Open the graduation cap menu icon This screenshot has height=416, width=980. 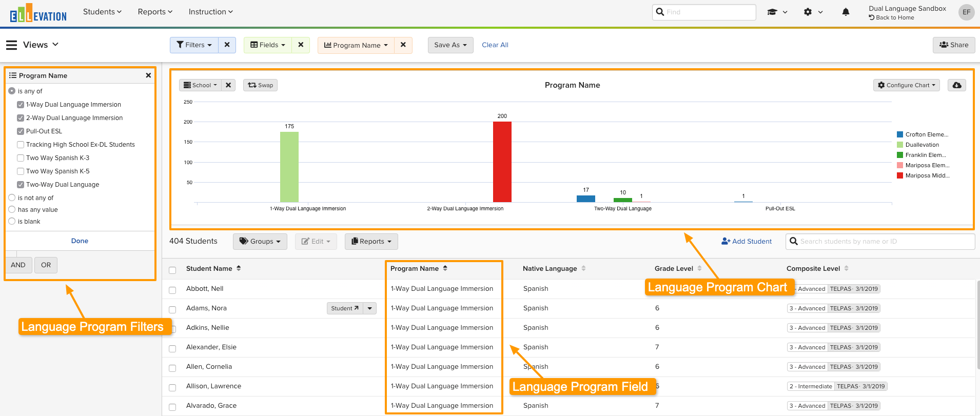(x=772, y=12)
